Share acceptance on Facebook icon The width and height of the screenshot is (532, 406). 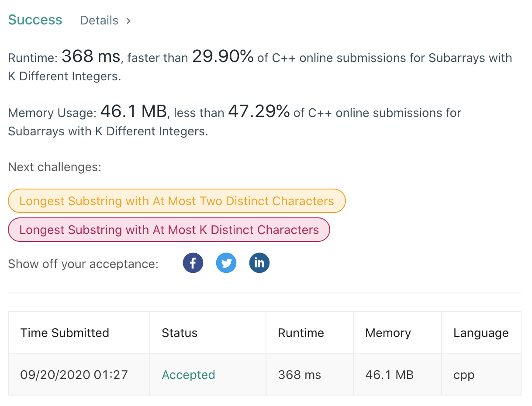(x=193, y=263)
